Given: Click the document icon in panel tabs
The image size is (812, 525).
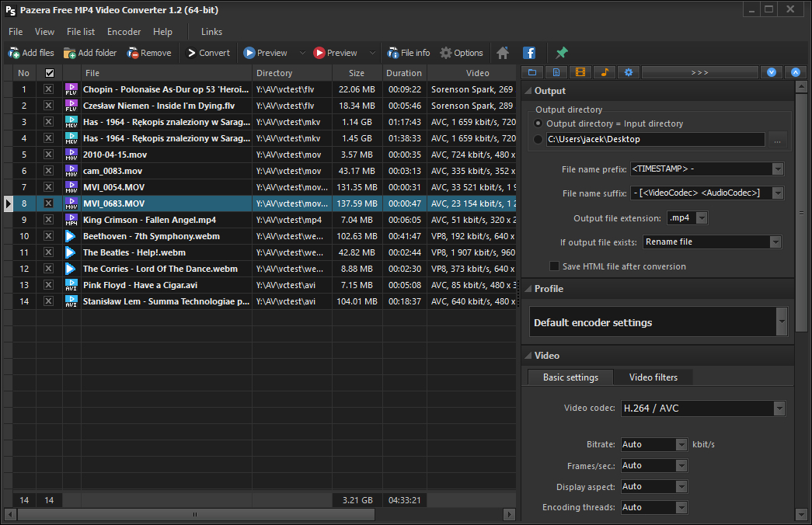Looking at the screenshot, I should (556, 72).
